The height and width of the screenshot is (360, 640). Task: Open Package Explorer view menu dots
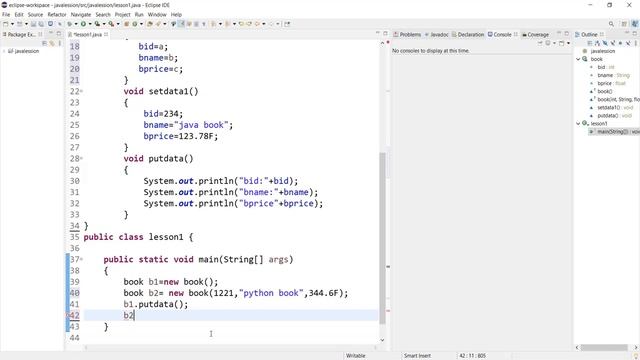60,43
